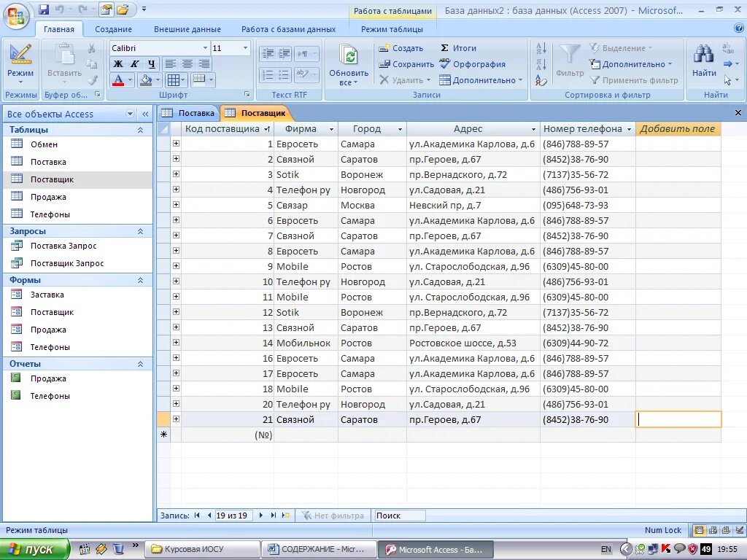Expand subdatasheet for record 1
The width and height of the screenshot is (747, 560).
click(x=177, y=144)
